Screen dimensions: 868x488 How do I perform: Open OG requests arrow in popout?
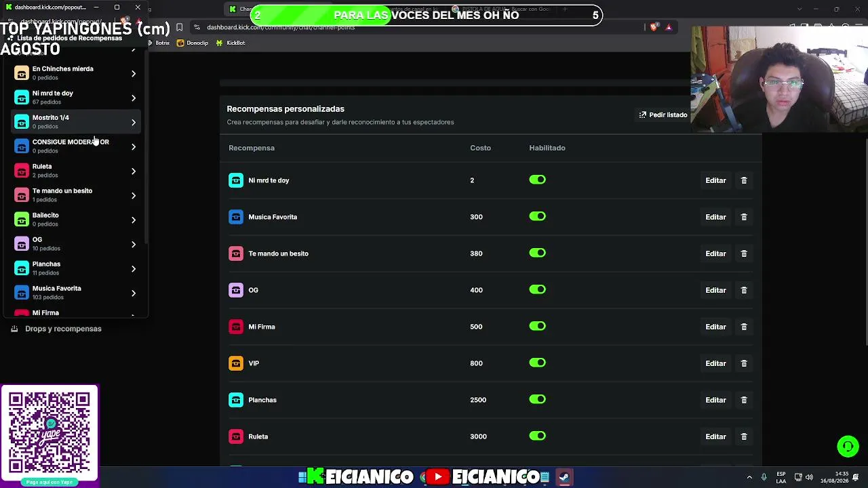pyautogui.click(x=134, y=244)
